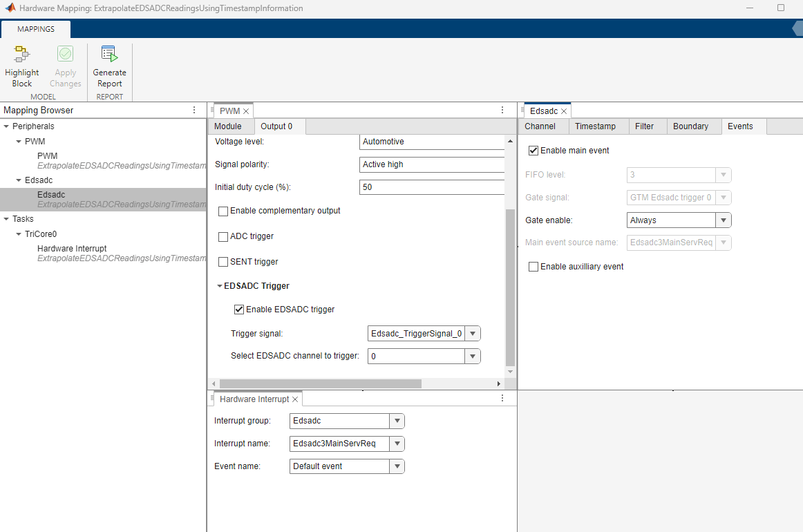Viewport: 803px width, 532px height.
Task: Switch to the PWM Module tab
Action: (x=228, y=126)
